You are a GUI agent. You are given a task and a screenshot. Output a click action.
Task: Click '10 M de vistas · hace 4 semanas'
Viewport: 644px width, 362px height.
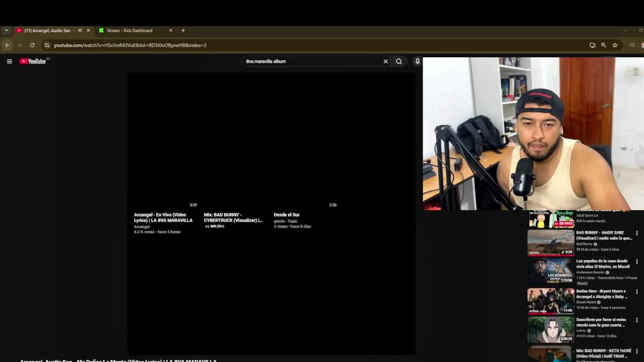tap(601, 308)
